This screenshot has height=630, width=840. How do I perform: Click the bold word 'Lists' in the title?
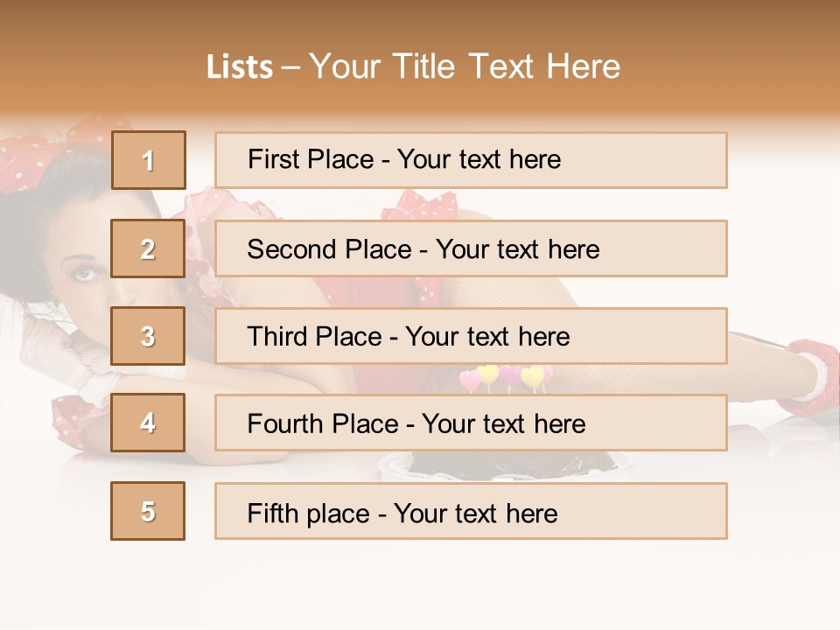pyautogui.click(x=240, y=67)
